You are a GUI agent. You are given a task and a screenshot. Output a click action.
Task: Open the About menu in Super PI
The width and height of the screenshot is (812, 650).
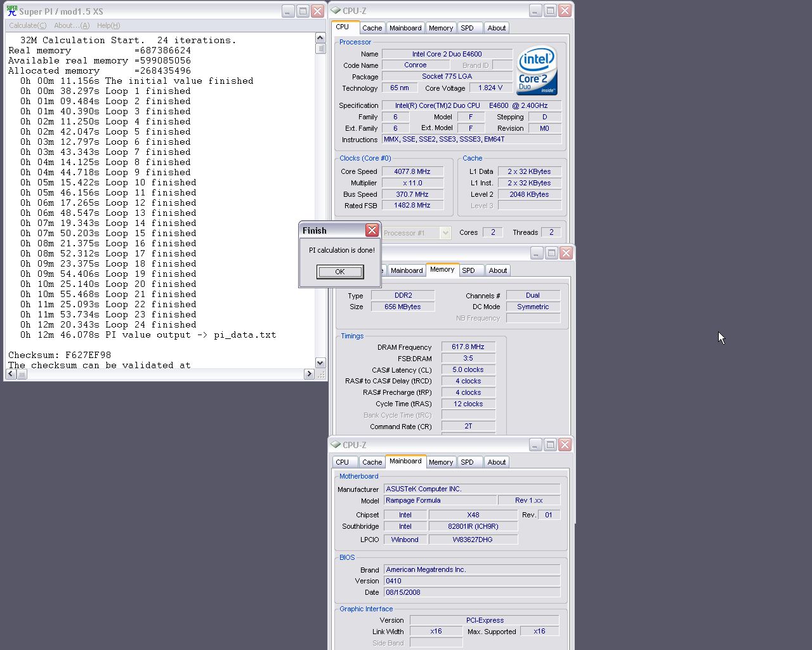coord(72,25)
